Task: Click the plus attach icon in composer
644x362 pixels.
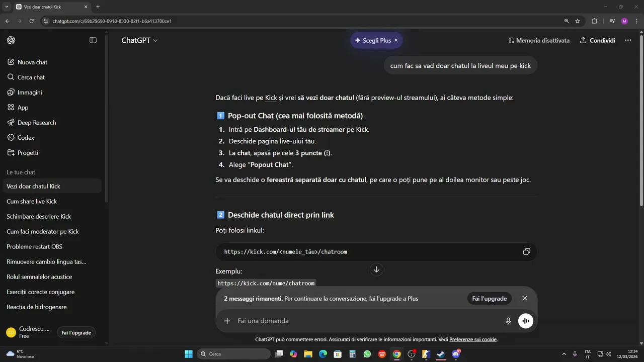Action: coord(227,321)
